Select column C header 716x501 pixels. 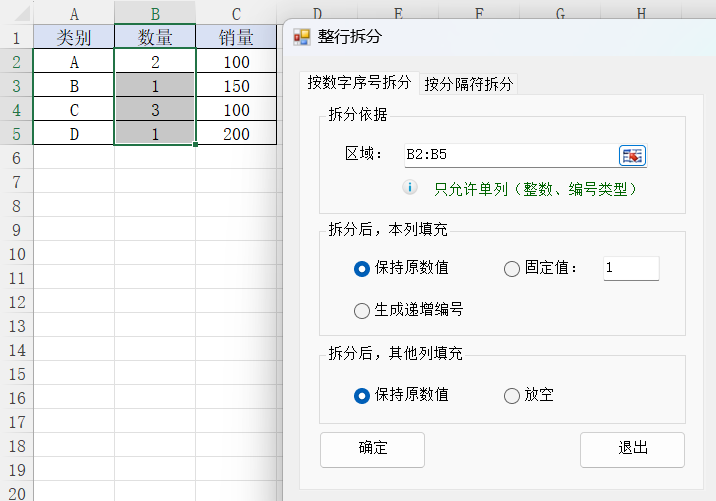[236, 13]
